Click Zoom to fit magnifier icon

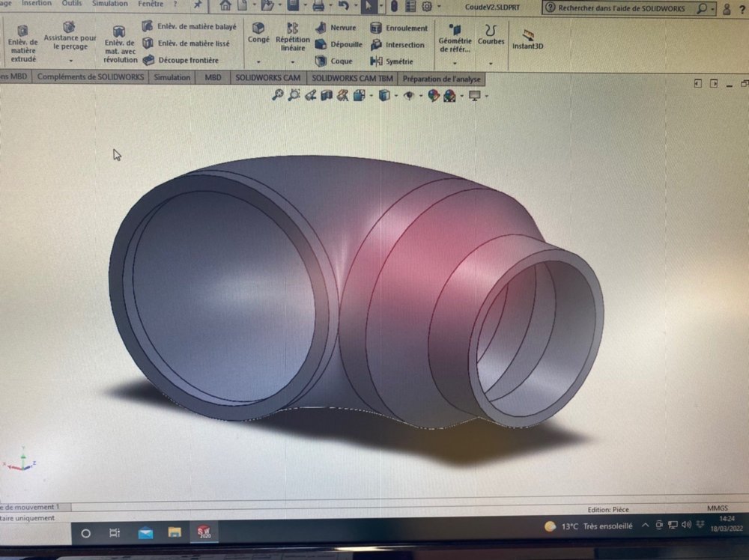click(277, 95)
